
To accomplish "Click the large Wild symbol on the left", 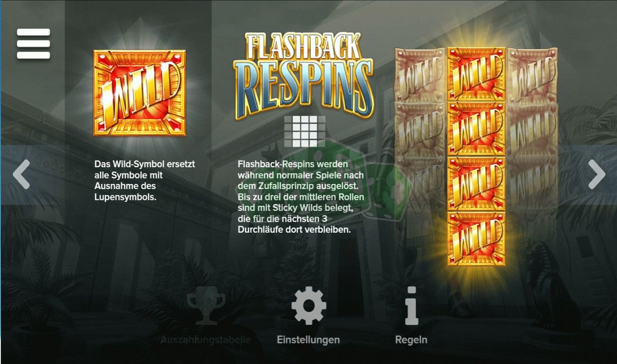I will 139,93.
